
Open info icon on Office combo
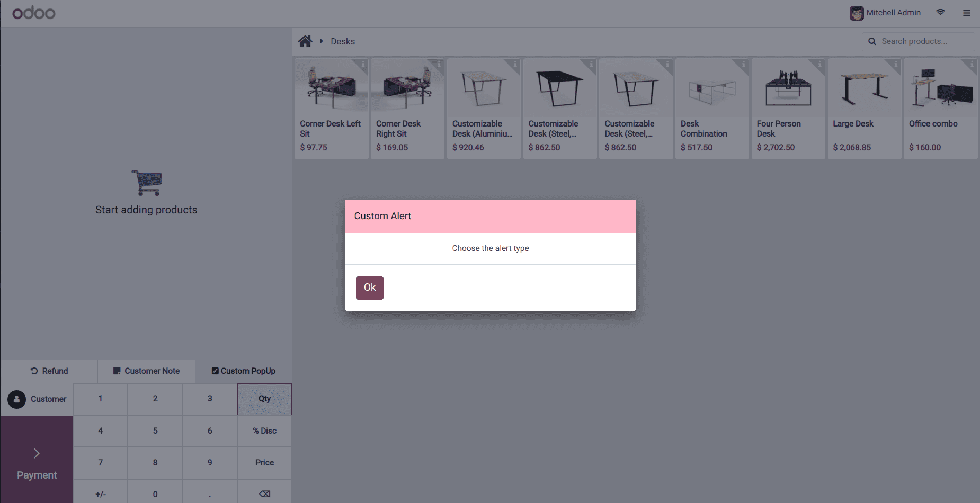[972, 64]
